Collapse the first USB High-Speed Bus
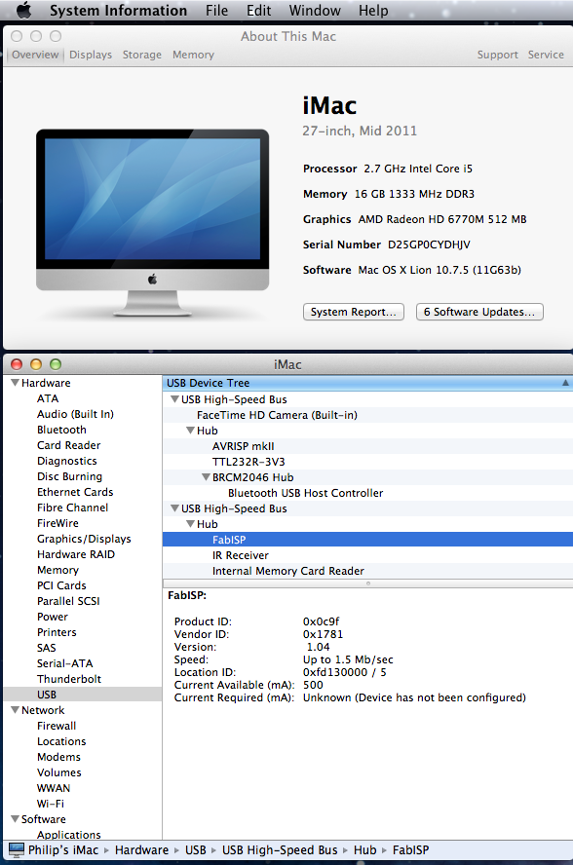573x865 pixels. point(175,399)
